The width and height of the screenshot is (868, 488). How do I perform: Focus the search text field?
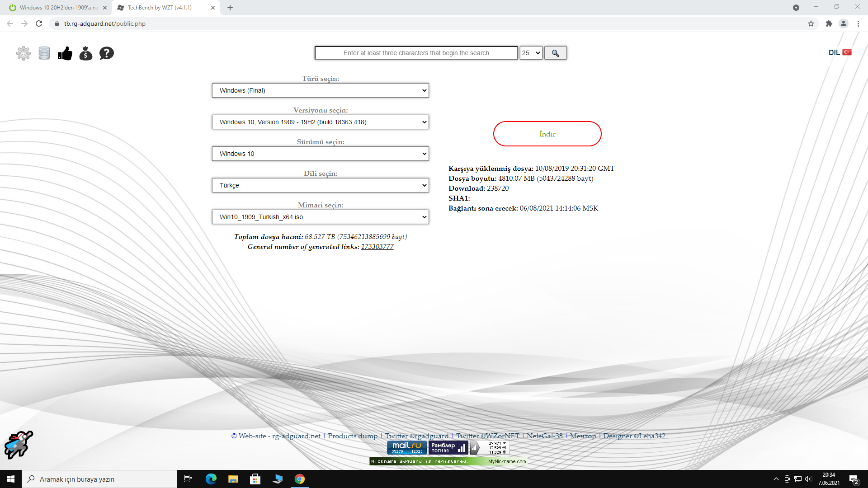pyautogui.click(x=416, y=53)
